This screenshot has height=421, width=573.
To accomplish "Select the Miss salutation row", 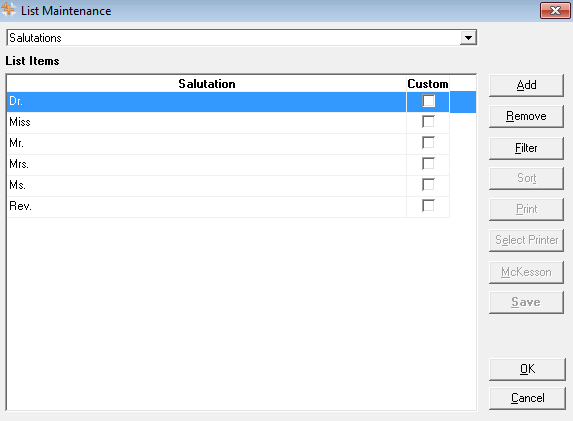I will pyautogui.click(x=206, y=122).
